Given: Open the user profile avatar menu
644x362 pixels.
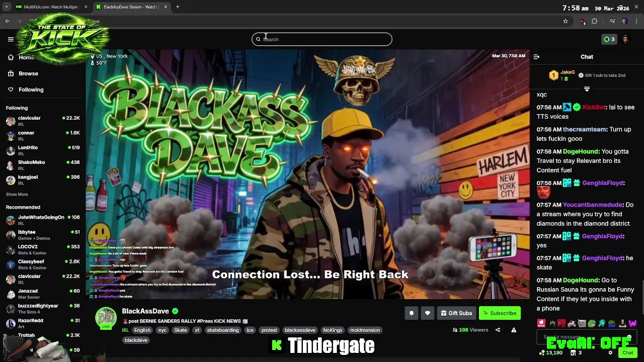Looking at the screenshot, I should [x=625, y=39].
